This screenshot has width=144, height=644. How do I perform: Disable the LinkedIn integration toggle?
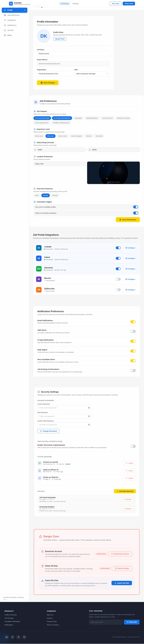click(118, 248)
